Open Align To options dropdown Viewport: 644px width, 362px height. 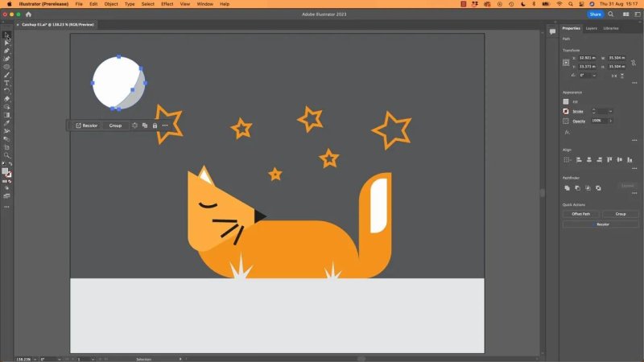568,159
